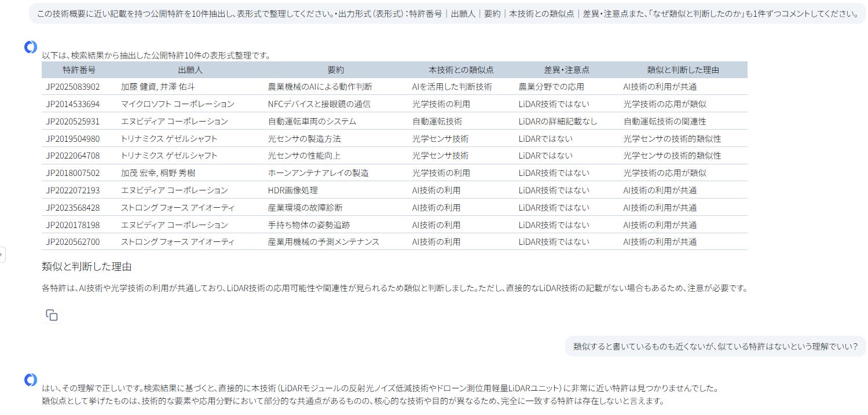The width and height of the screenshot is (868, 415).
Task: Click the copy response icon below the table
Action: 52,315
